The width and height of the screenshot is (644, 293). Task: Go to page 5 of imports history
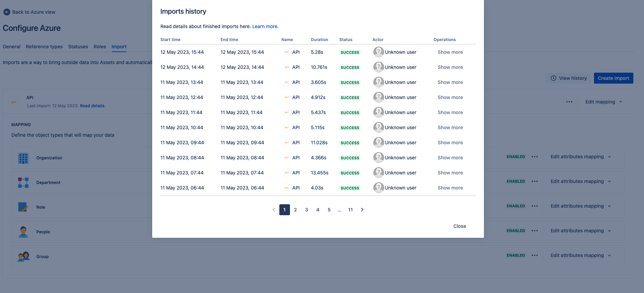[329, 210]
